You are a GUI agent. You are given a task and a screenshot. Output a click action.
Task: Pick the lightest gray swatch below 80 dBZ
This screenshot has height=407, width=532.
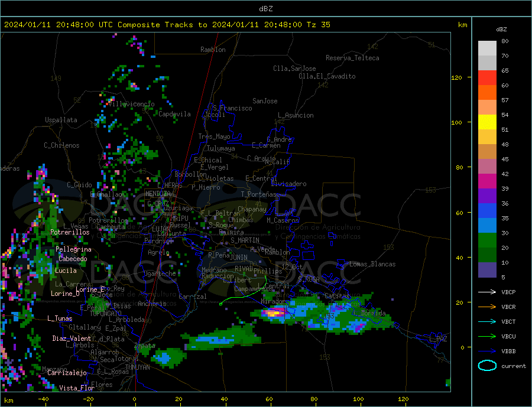pyautogui.click(x=487, y=48)
